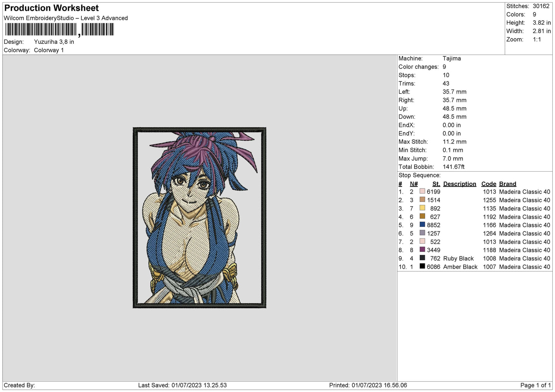Select the Zoom value 1:1
Image resolution: width=555 pixels, height=392 pixels.
click(x=537, y=40)
